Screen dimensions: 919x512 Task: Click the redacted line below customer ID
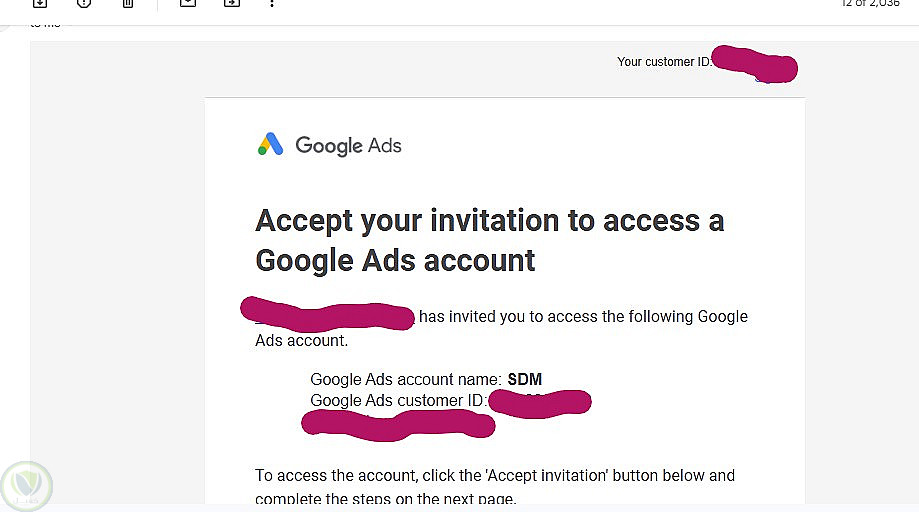pyautogui.click(x=398, y=424)
